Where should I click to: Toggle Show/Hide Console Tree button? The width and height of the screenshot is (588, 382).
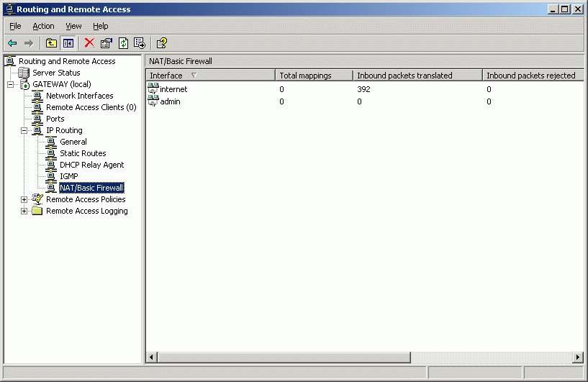68,43
